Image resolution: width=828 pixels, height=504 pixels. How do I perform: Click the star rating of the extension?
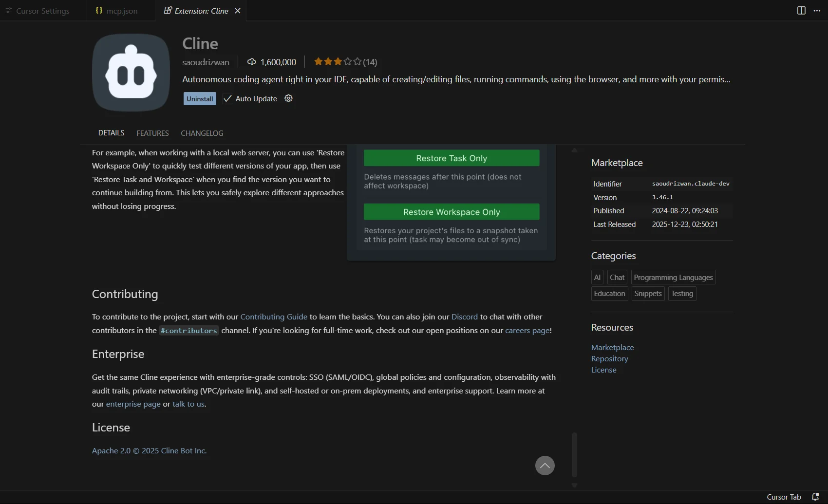[338, 62]
